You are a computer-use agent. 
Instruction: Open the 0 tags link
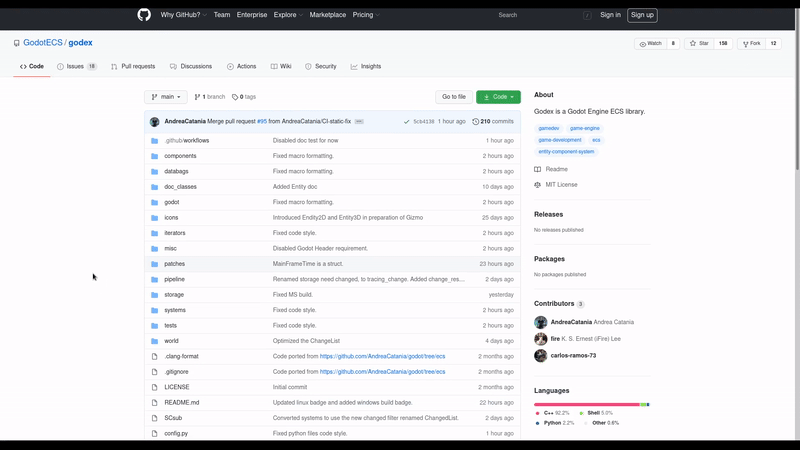[244, 97]
